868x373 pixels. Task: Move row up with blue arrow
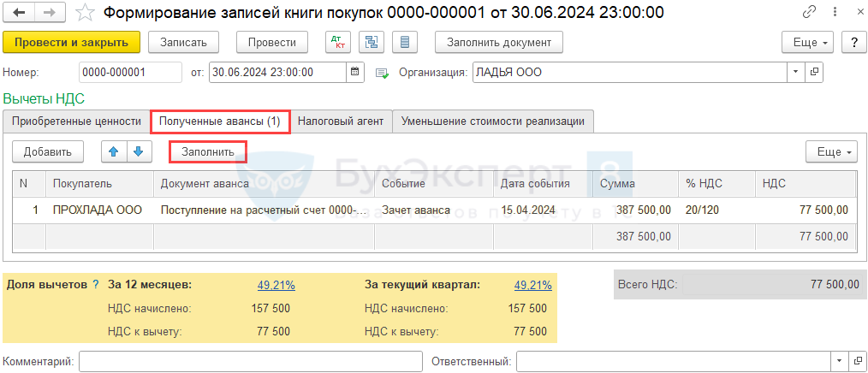point(114,151)
